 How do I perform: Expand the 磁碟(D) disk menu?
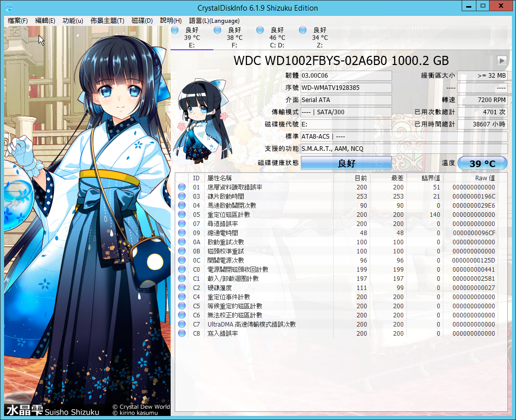pos(142,21)
